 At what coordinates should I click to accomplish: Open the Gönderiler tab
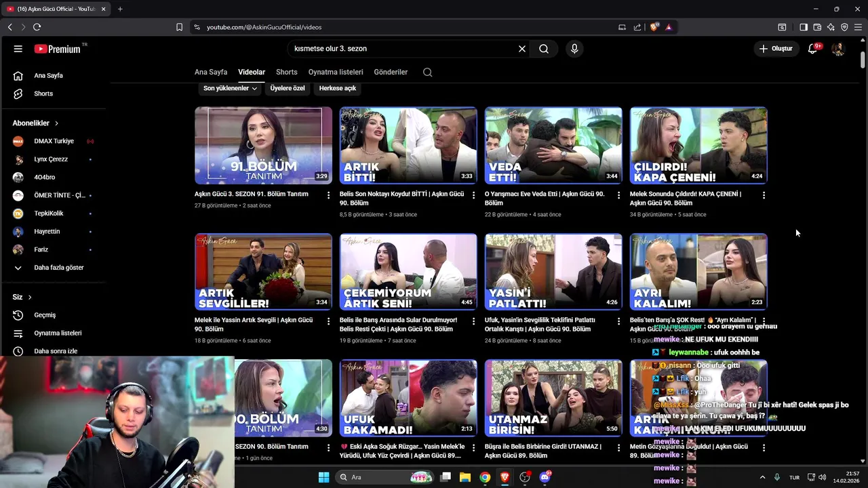click(x=391, y=72)
